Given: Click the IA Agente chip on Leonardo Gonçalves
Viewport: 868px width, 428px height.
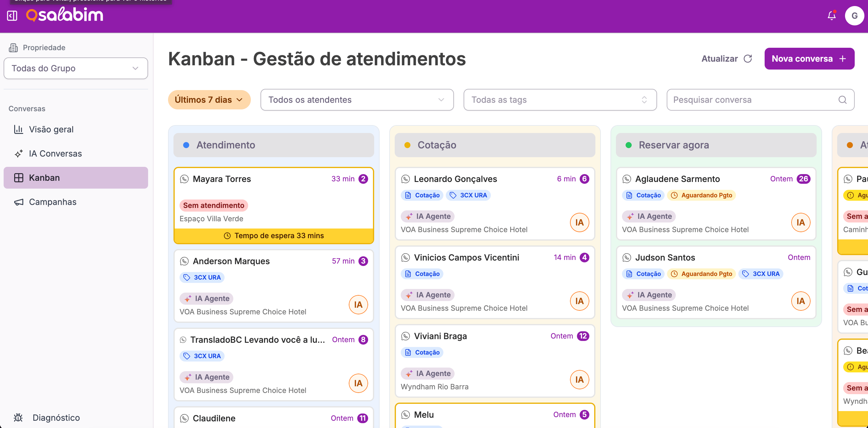Looking at the screenshot, I should [x=428, y=216].
